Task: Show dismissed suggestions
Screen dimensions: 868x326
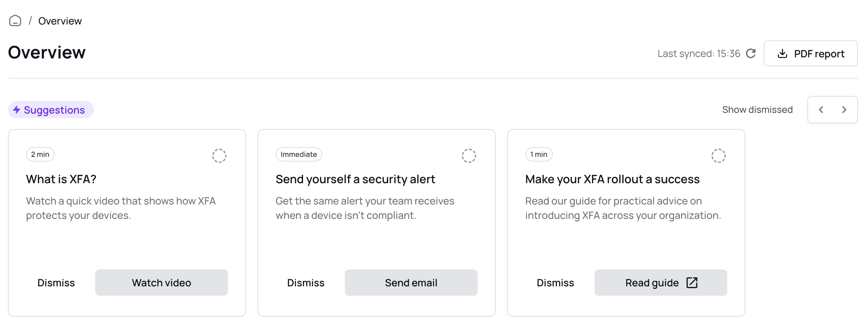Action: tap(757, 110)
